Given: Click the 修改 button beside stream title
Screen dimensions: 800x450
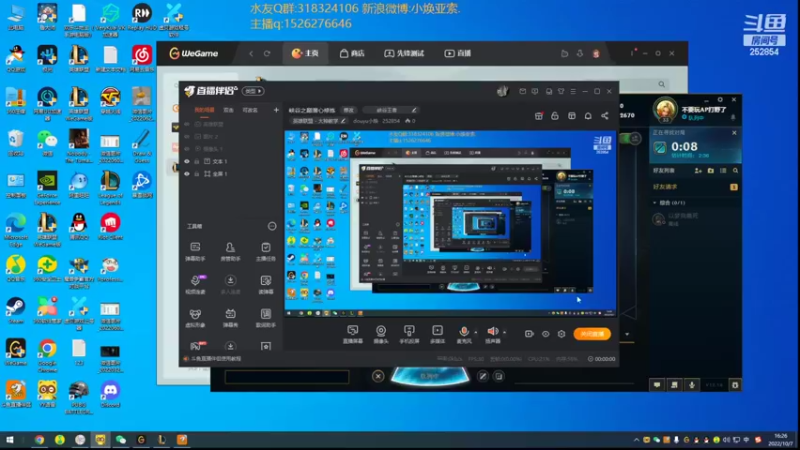Looking at the screenshot, I should click(348, 110).
